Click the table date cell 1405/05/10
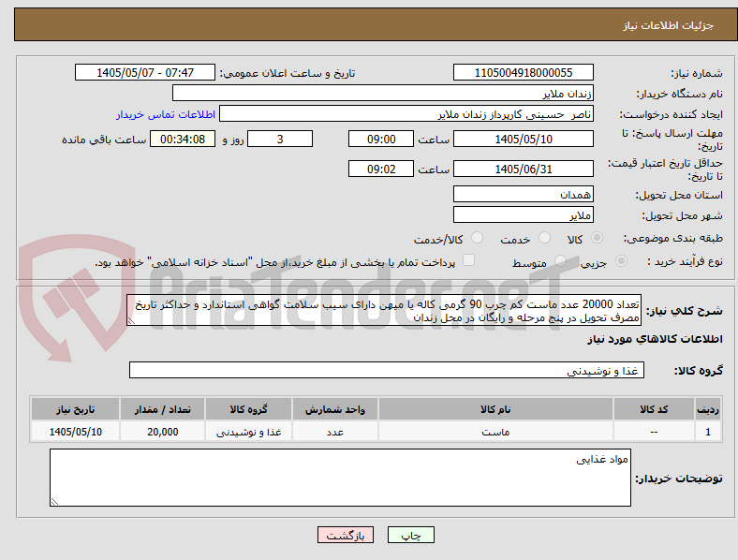 click(x=75, y=432)
